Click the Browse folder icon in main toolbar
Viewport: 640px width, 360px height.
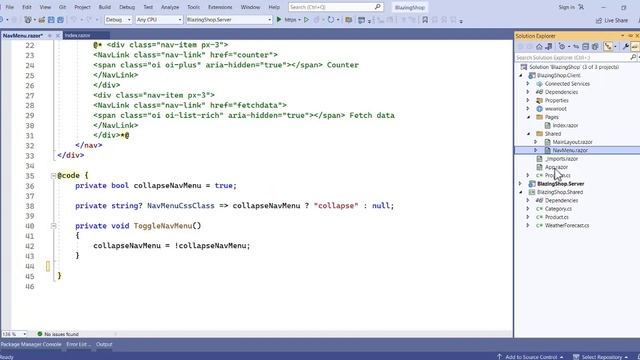click(348, 20)
